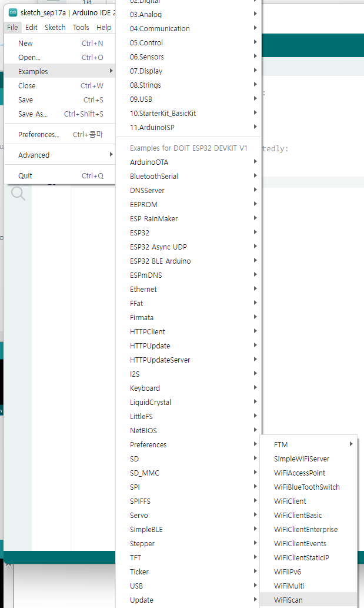
Task: Choose Open... from File menu
Action: coord(59,58)
